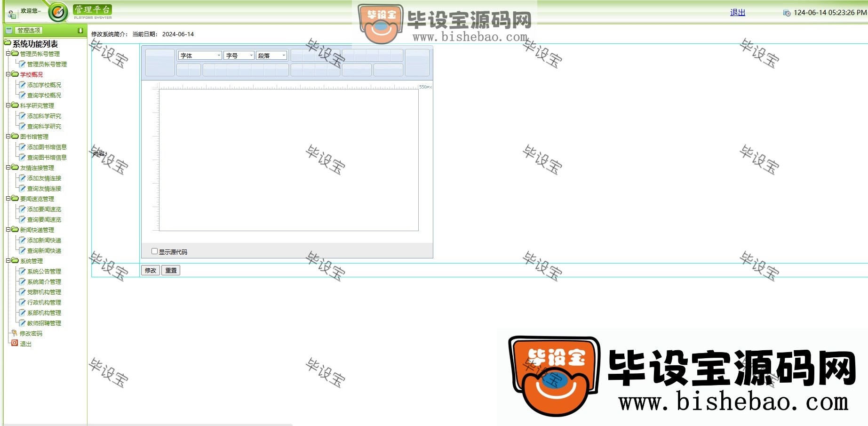
Task: Click the folder icon of 图书馆管理
Action: (x=15, y=136)
